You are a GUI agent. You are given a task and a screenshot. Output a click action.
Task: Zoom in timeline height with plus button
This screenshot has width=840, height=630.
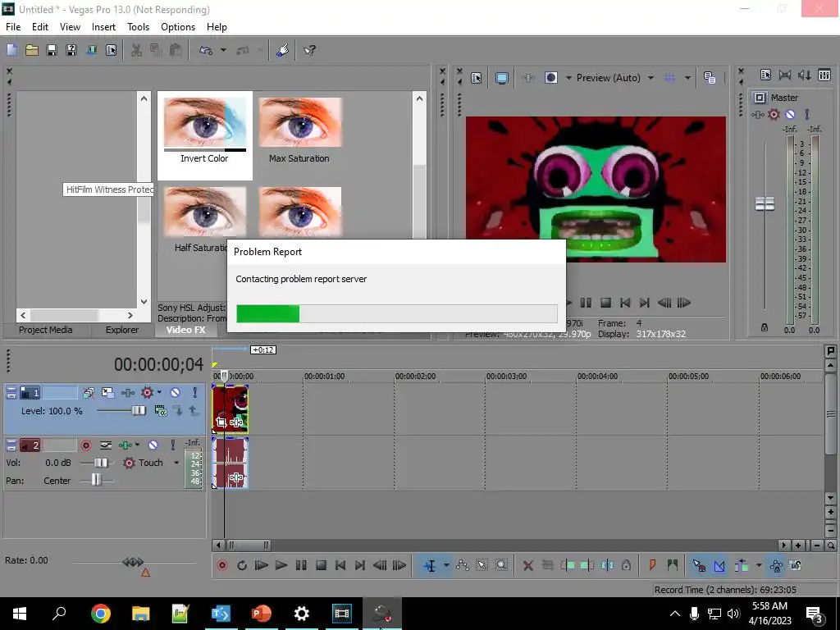pyautogui.click(x=830, y=512)
